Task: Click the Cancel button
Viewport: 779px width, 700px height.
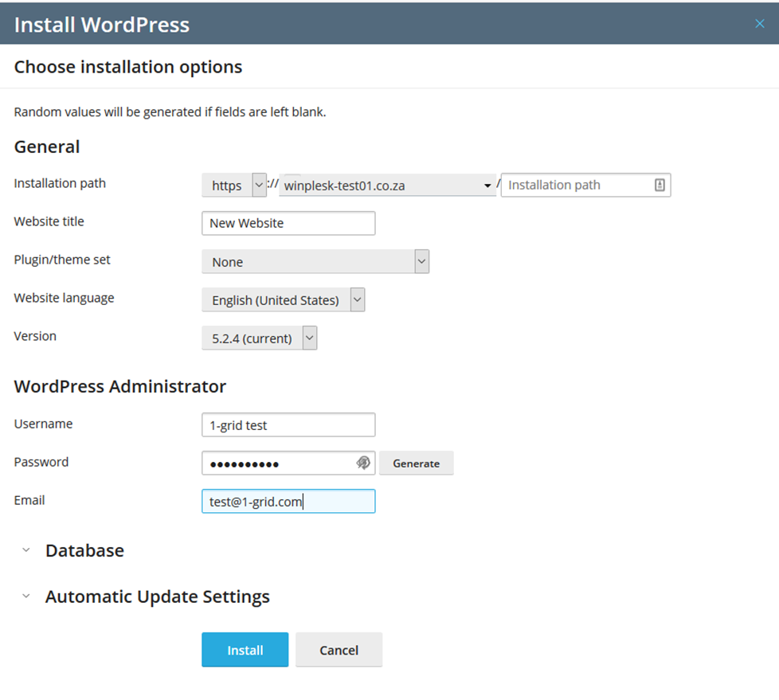Action: [x=339, y=650]
